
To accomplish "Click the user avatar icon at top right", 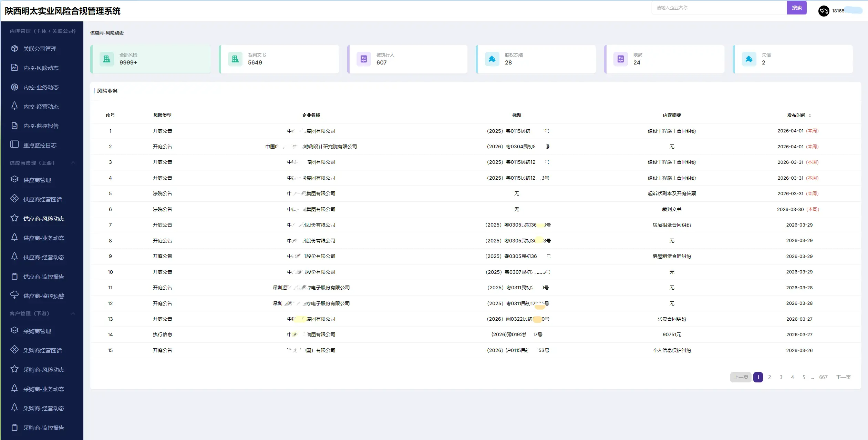I will tap(824, 11).
